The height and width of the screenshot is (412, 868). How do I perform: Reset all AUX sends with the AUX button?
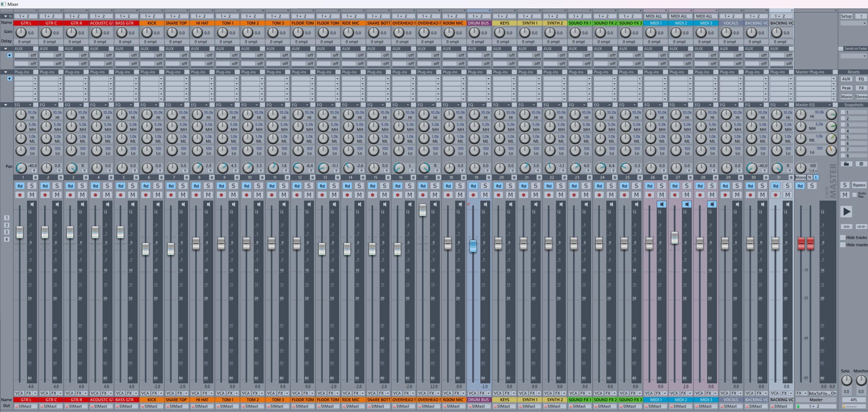846,79
